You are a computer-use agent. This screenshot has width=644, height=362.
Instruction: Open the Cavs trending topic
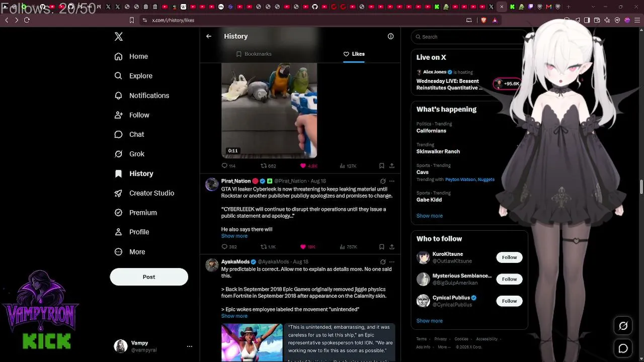click(423, 172)
